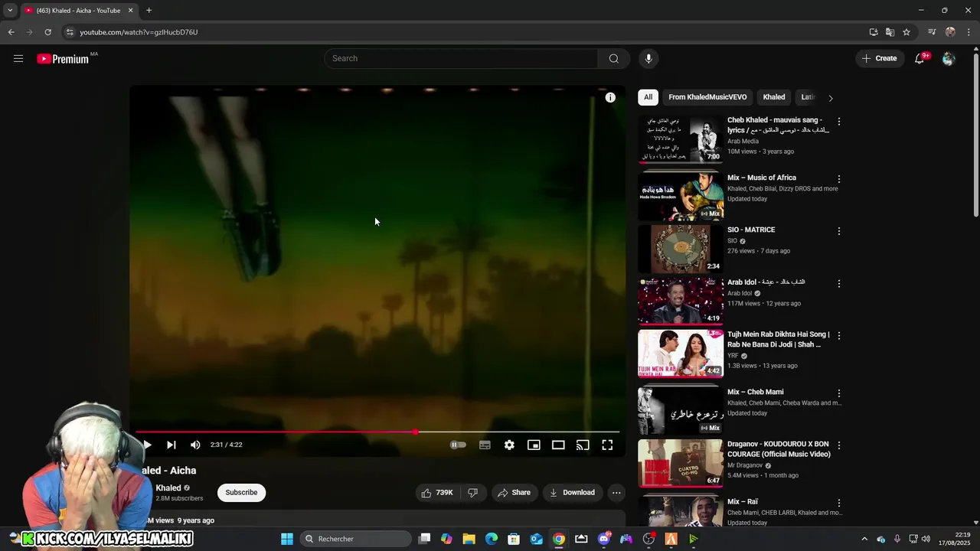Switch to theater mode
Screen dimensions: 980x551
click(558, 445)
